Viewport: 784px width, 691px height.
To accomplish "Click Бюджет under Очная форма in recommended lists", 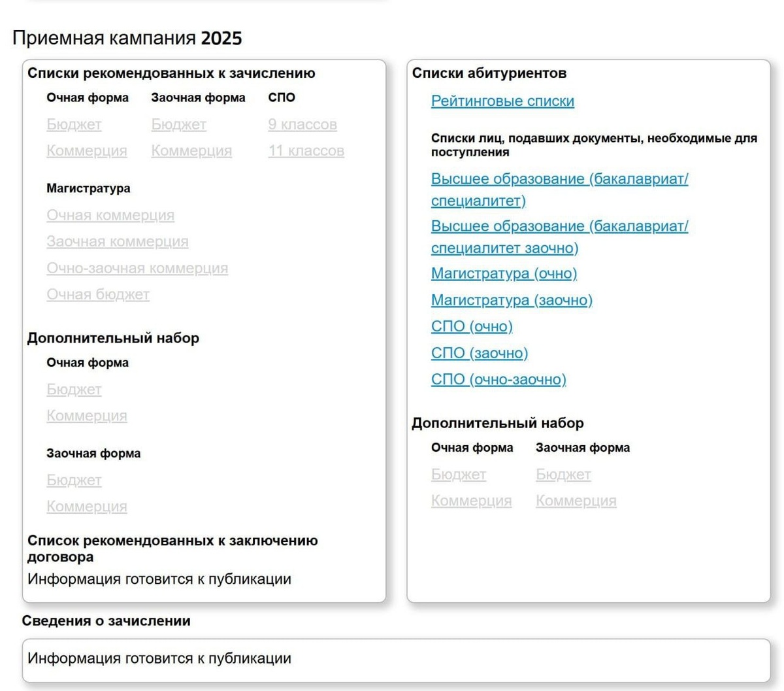I will click(x=74, y=124).
